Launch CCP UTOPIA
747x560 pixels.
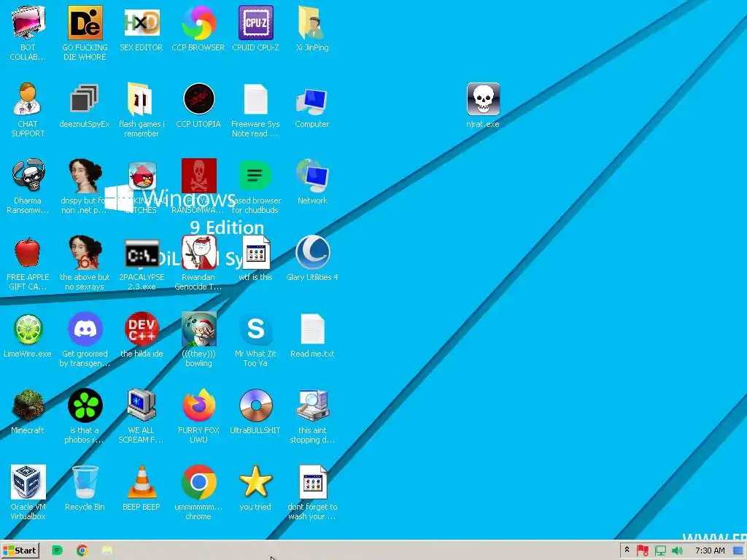click(198, 106)
